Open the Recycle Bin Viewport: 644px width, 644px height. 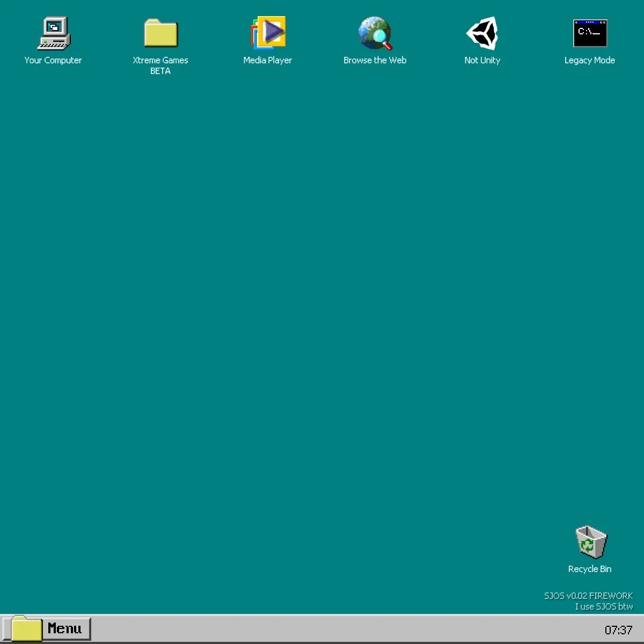coord(590,542)
